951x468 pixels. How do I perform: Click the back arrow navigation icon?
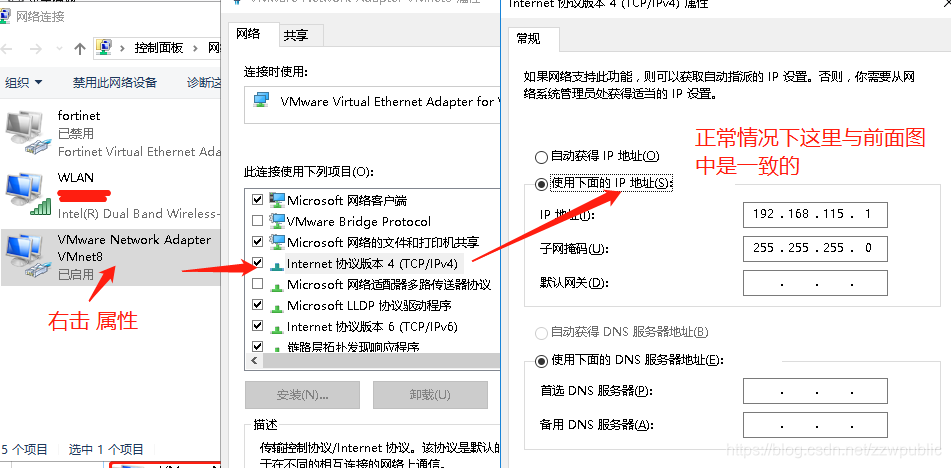coord(6,49)
